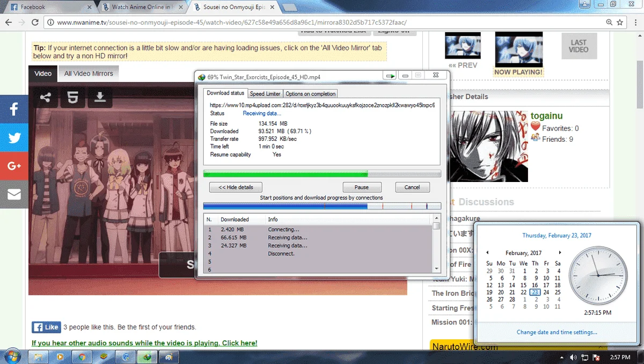The image size is (644, 364).
Task: Select the 'Speed Limiter' tab
Action: 265,93
